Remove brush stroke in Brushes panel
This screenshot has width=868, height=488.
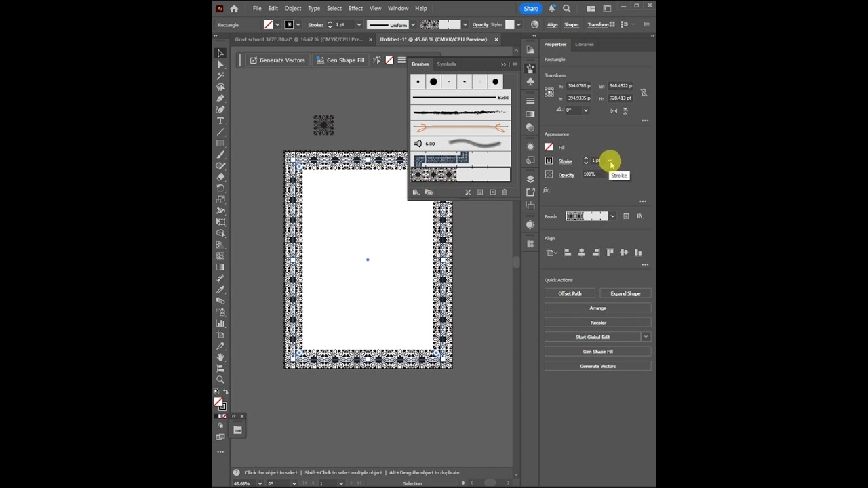(468, 192)
